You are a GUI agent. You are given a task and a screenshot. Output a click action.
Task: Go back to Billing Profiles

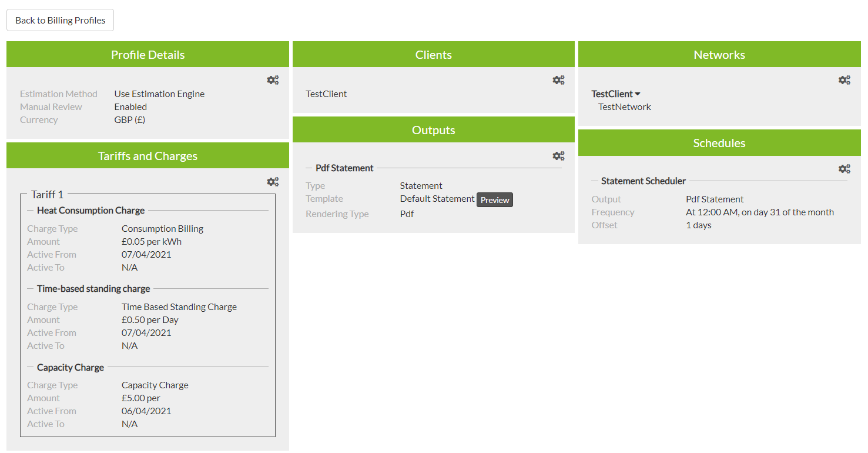coord(60,20)
